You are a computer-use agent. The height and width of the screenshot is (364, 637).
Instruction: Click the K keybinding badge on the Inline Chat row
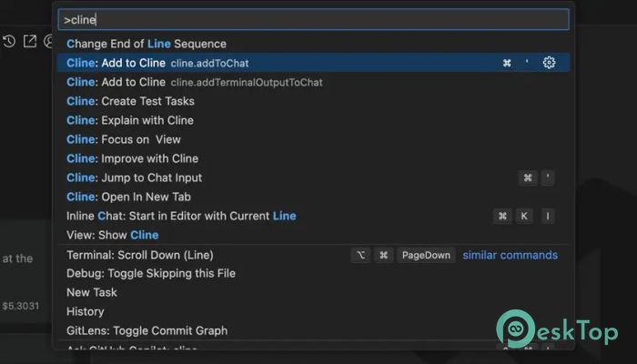pyautogui.click(x=523, y=217)
